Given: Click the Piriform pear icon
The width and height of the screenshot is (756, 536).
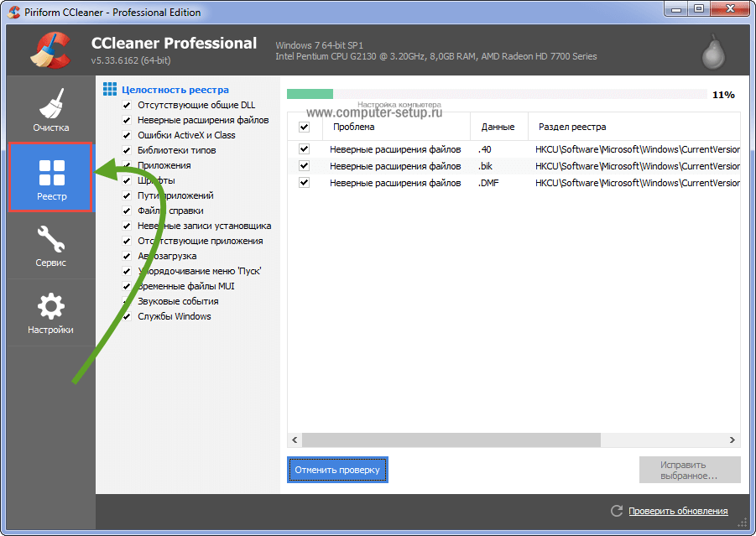Looking at the screenshot, I should click(712, 52).
